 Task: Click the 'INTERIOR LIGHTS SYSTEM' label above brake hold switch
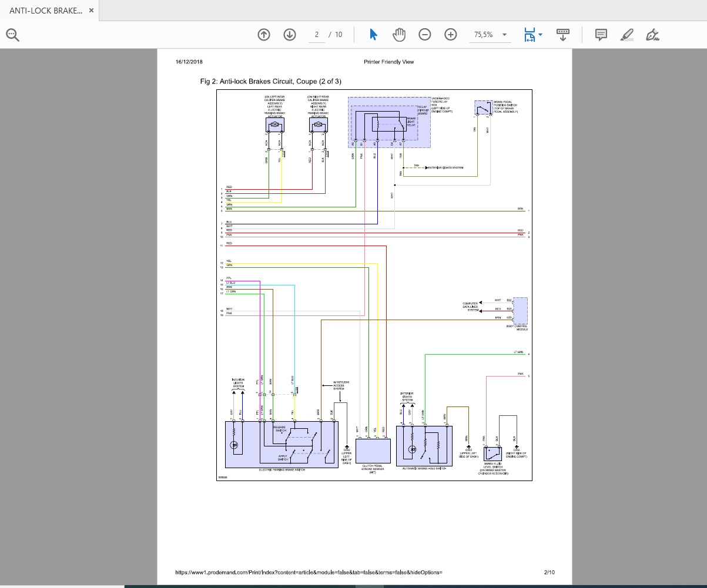click(407, 397)
